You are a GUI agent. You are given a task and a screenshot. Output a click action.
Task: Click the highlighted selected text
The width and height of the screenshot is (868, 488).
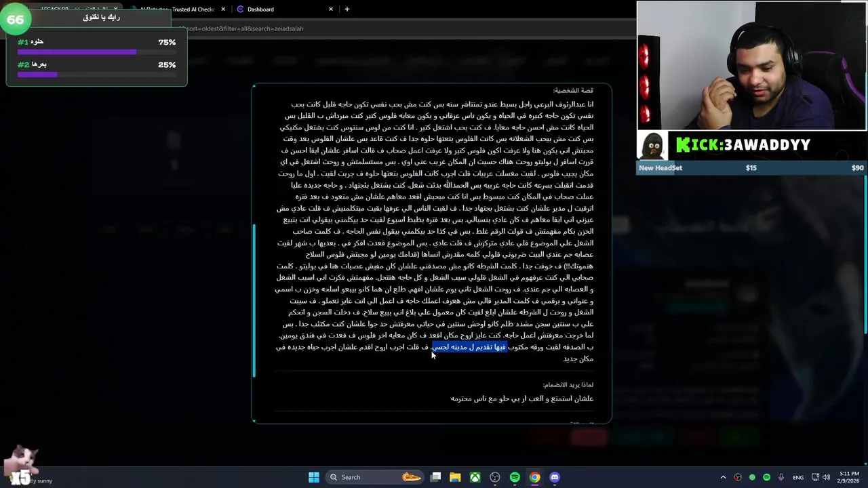tap(469, 347)
